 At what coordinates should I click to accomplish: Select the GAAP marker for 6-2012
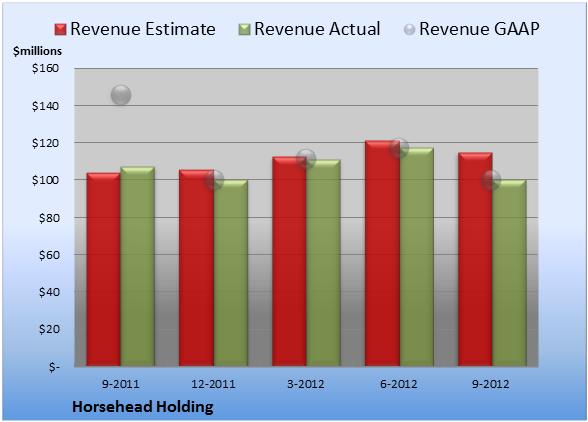tap(399, 148)
